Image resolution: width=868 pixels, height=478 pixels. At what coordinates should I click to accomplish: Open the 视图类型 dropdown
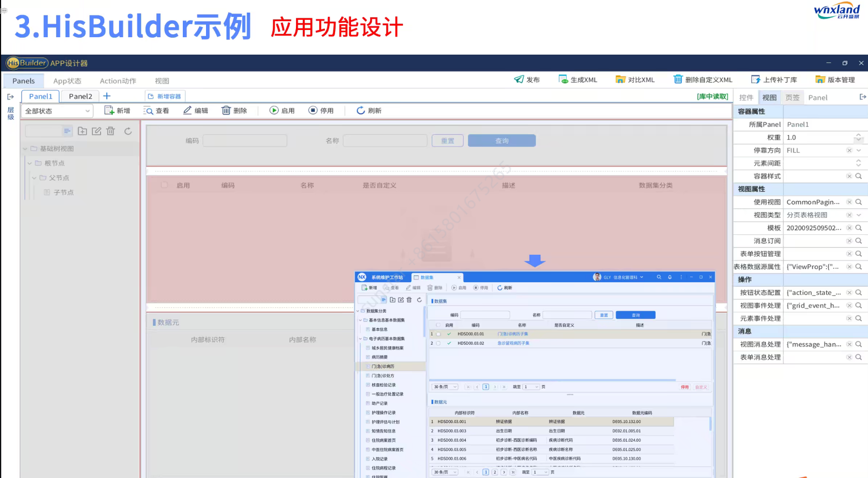coord(859,215)
